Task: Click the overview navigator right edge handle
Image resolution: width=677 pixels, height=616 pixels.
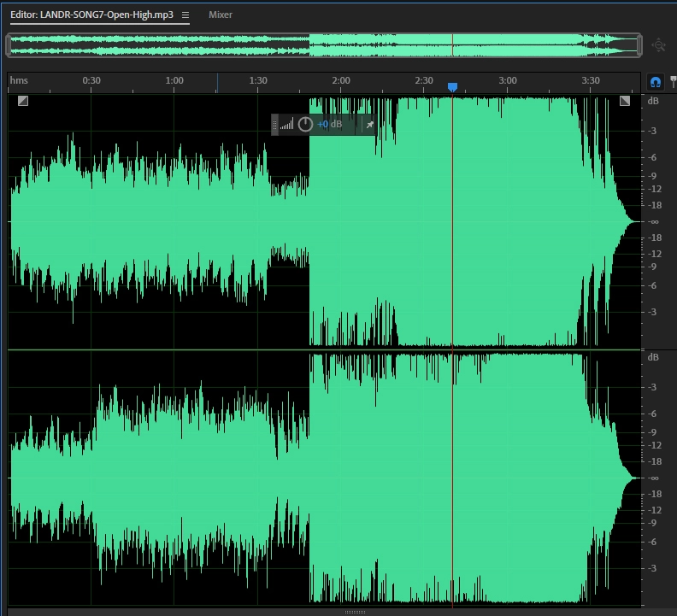Action: click(639, 45)
